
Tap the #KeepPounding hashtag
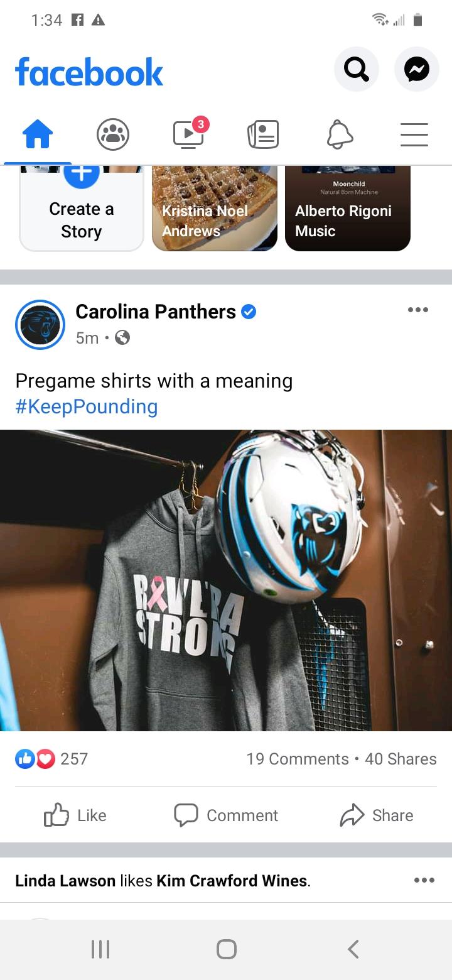point(87,406)
